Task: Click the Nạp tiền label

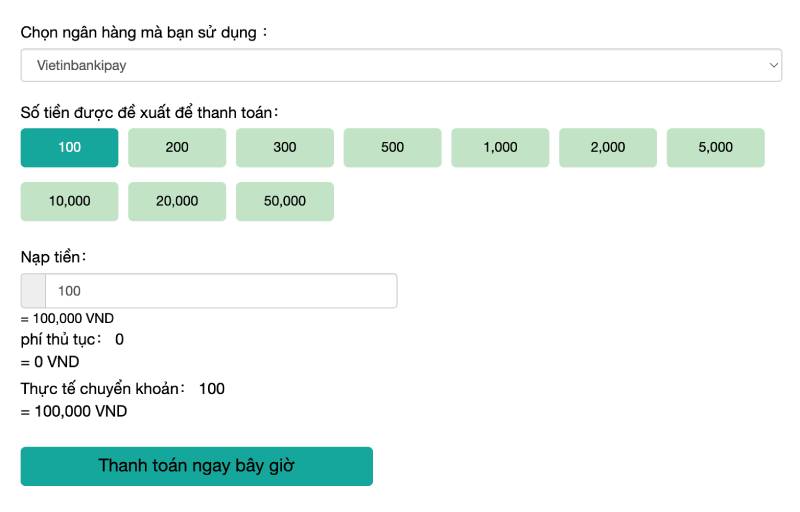Action: (x=54, y=257)
